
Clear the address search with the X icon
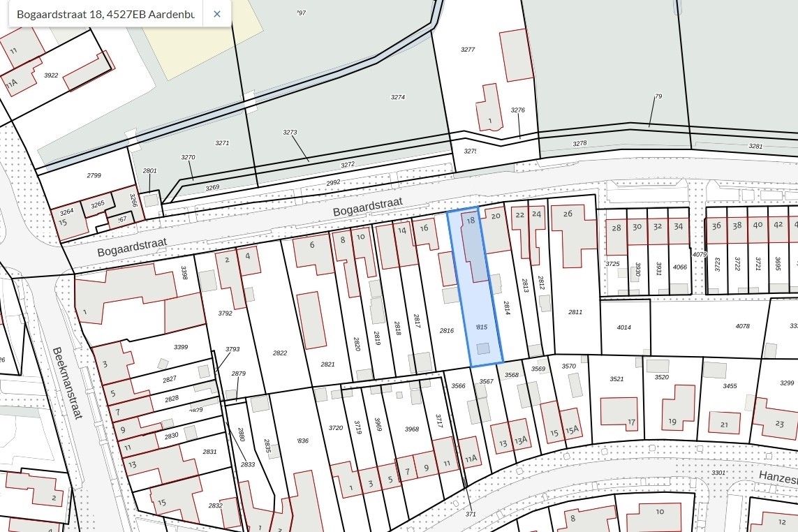pyautogui.click(x=217, y=14)
